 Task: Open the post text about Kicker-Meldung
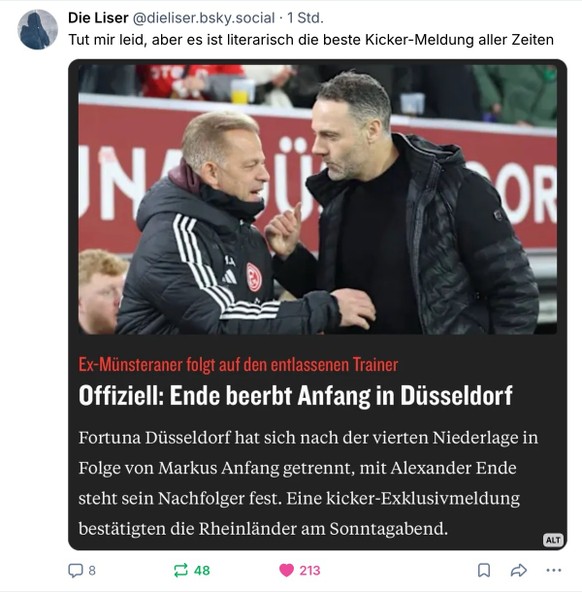311,40
